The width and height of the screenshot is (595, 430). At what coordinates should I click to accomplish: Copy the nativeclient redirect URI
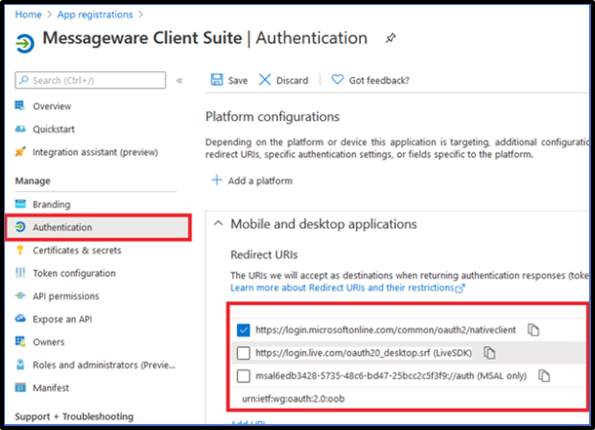click(533, 330)
